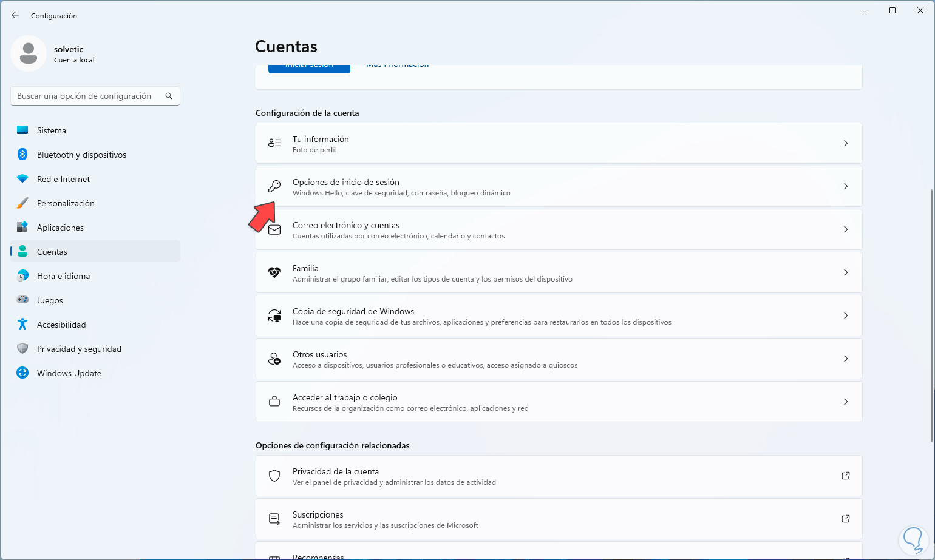Open Sistema in the sidebar

tap(52, 130)
